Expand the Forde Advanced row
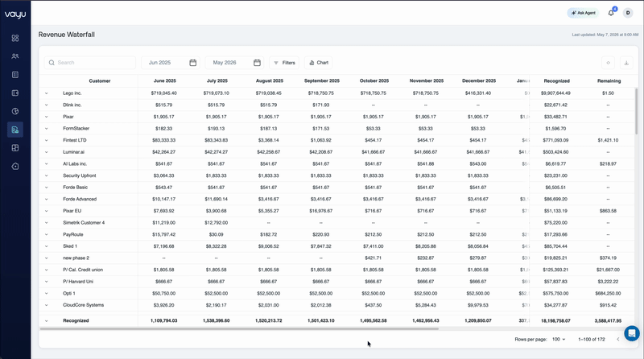Viewport: 644px width, 359px height. point(47,199)
